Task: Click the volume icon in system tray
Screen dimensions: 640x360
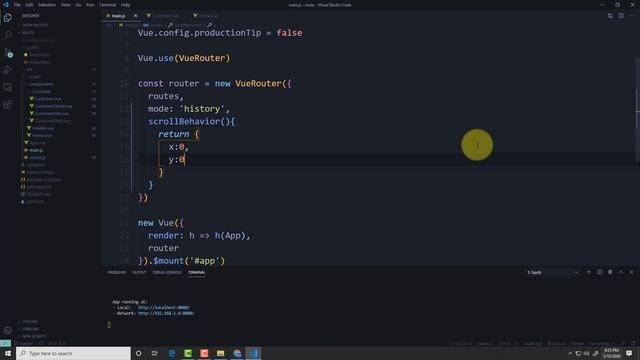Action: (x=587, y=353)
